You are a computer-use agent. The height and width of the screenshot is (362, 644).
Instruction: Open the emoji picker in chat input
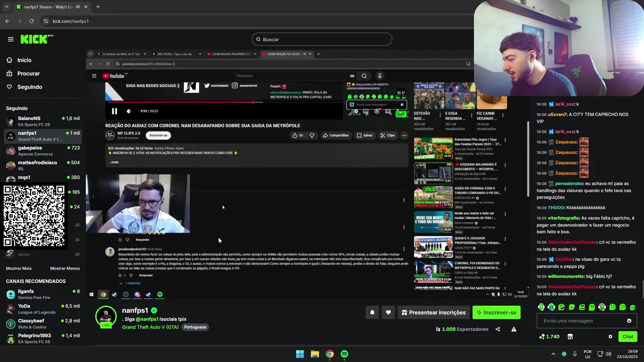[629, 321]
